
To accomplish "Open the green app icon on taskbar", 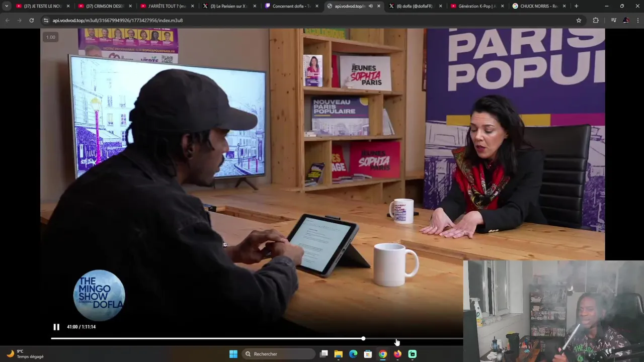I will [x=413, y=354].
